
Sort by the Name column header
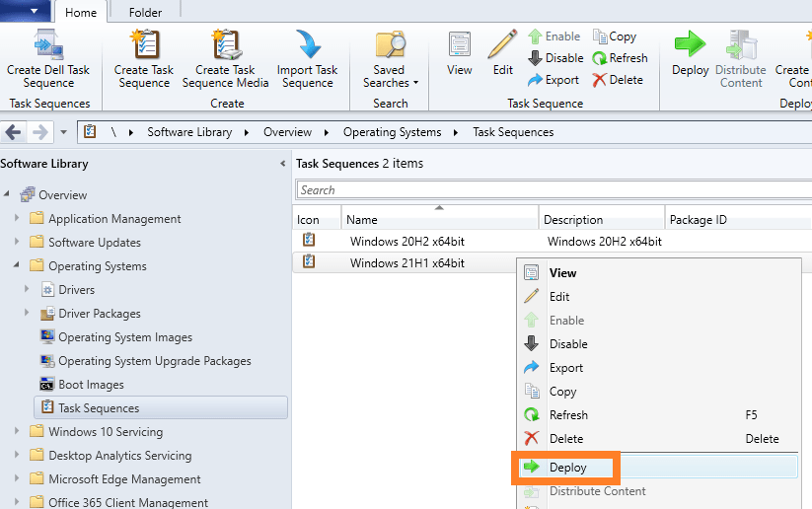pyautogui.click(x=440, y=220)
